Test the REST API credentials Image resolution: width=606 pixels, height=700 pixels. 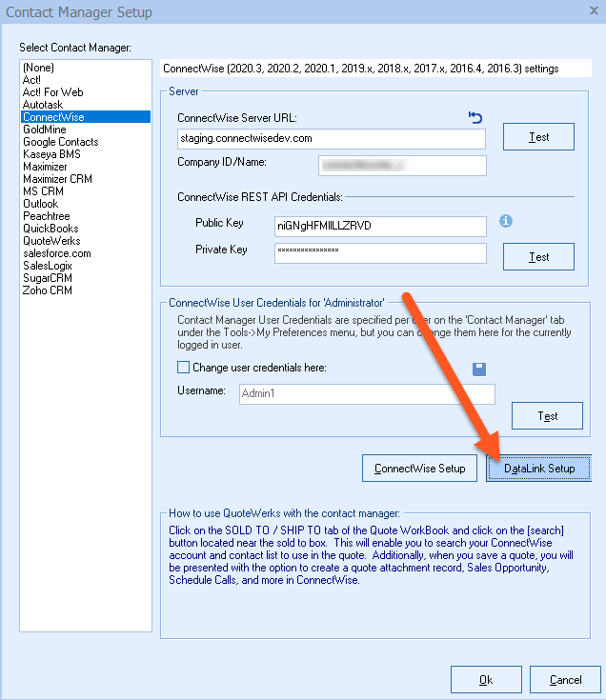click(x=538, y=257)
